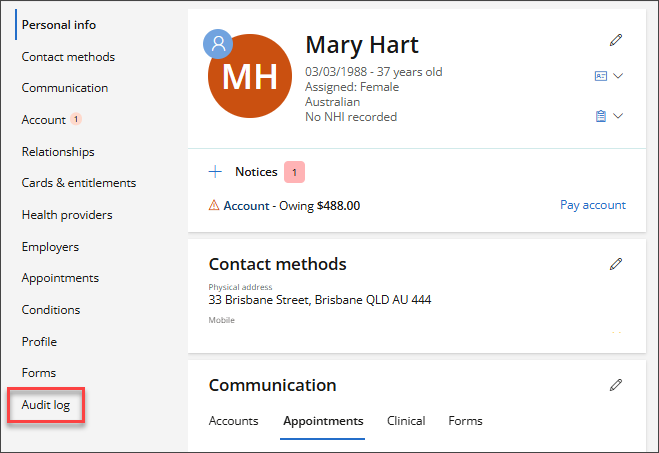Click the account owing warning triangle
This screenshot has width=659, height=453.
pyautogui.click(x=214, y=206)
